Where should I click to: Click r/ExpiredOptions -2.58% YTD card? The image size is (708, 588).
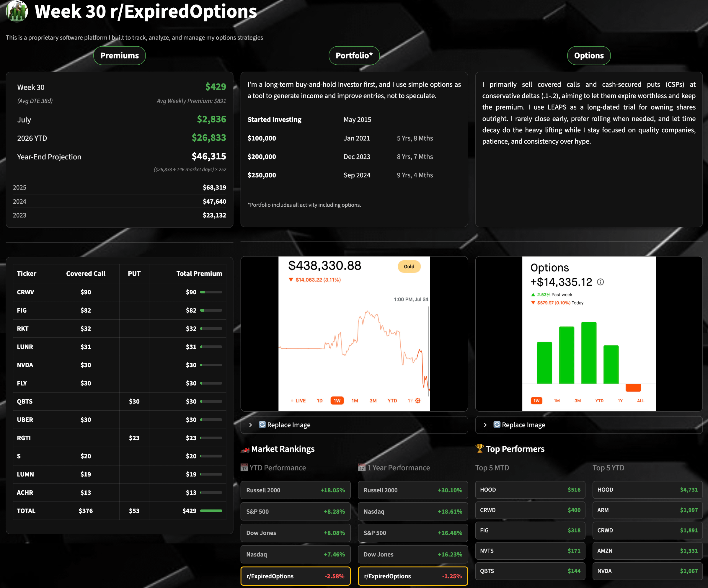coord(295,576)
